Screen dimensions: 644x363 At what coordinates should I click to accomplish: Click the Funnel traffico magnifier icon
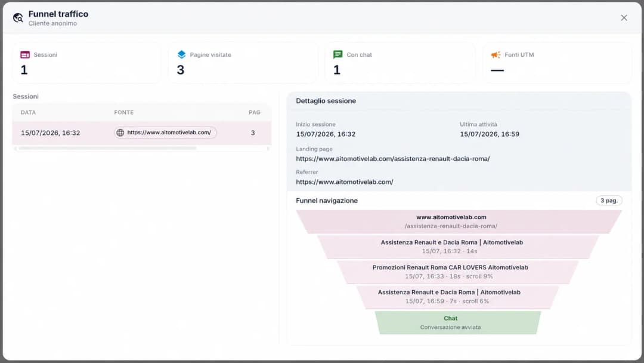[x=18, y=18]
